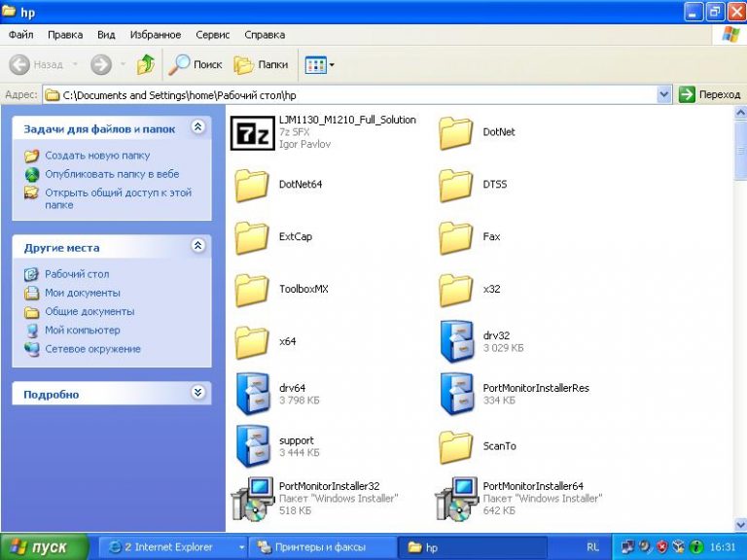Toggle the Folders (Папки) pane button
Image resolution: width=747 pixels, height=560 pixels.
tap(261, 64)
